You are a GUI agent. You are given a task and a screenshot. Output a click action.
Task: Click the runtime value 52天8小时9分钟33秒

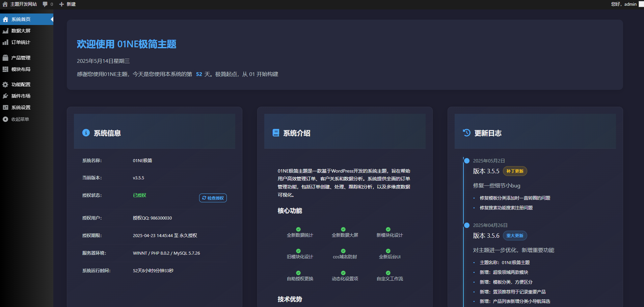click(x=153, y=271)
